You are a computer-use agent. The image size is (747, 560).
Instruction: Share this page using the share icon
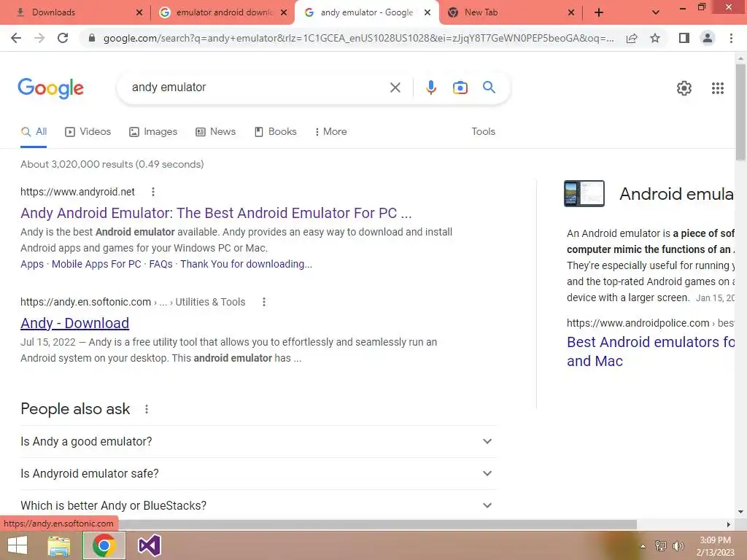632,38
